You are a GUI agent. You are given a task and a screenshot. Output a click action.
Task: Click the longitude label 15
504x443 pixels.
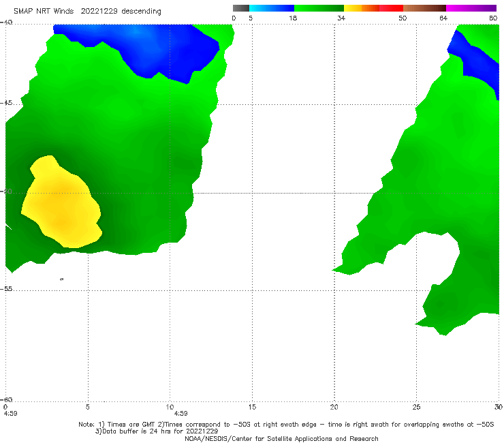click(x=252, y=407)
